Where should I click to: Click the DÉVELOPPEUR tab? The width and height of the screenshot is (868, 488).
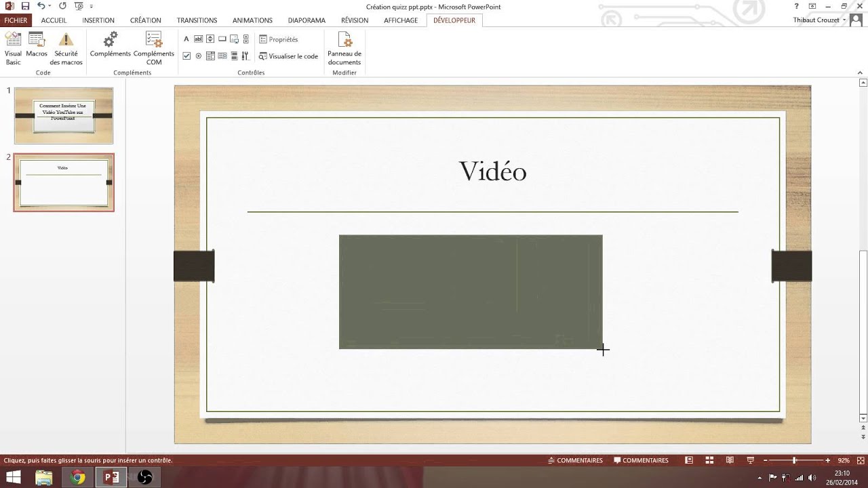(x=454, y=20)
